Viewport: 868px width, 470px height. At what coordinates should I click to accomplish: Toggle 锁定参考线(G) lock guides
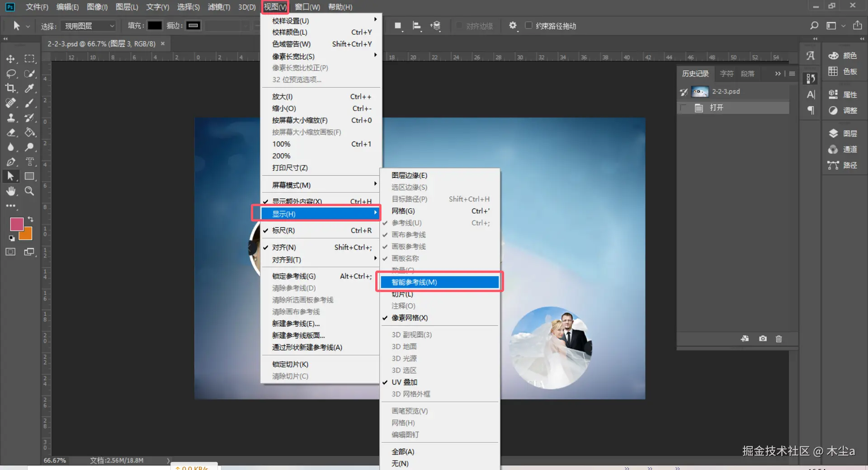[x=321, y=276]
